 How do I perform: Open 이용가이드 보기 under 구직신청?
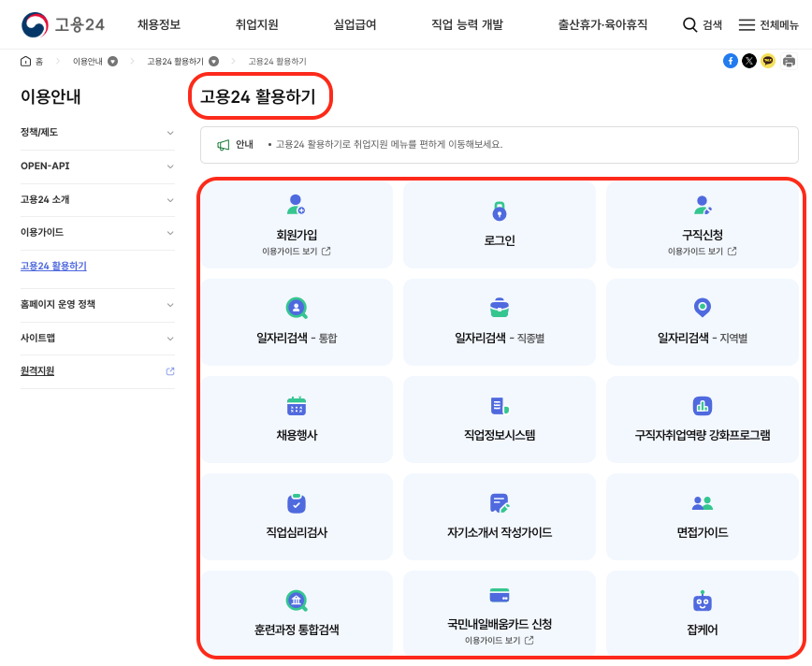point(703,252)
